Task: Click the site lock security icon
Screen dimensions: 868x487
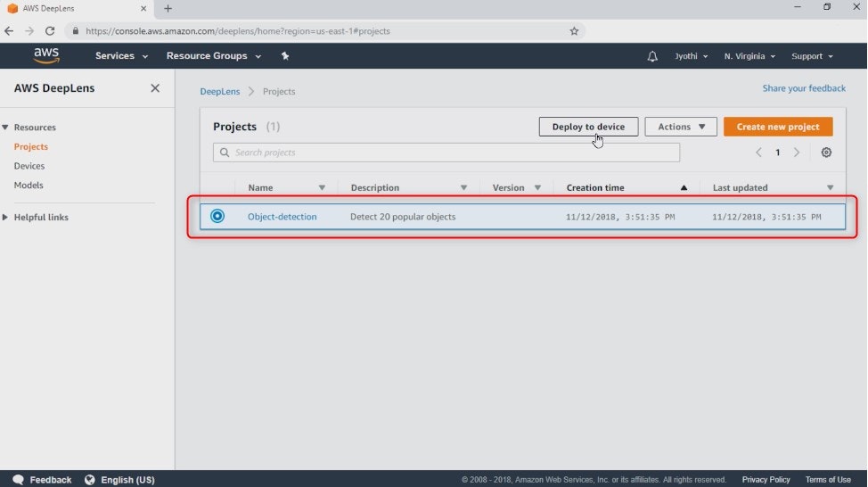Action: click(x=76, y=31)
